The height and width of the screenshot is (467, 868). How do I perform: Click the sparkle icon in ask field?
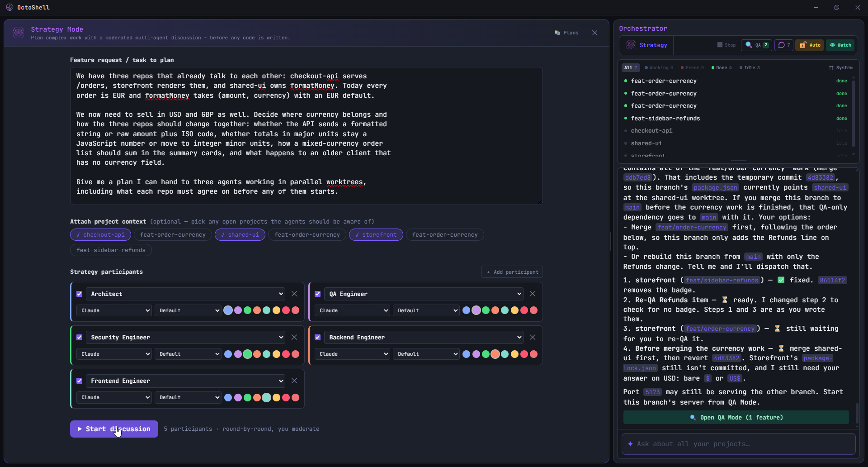[x=630, y=444]
